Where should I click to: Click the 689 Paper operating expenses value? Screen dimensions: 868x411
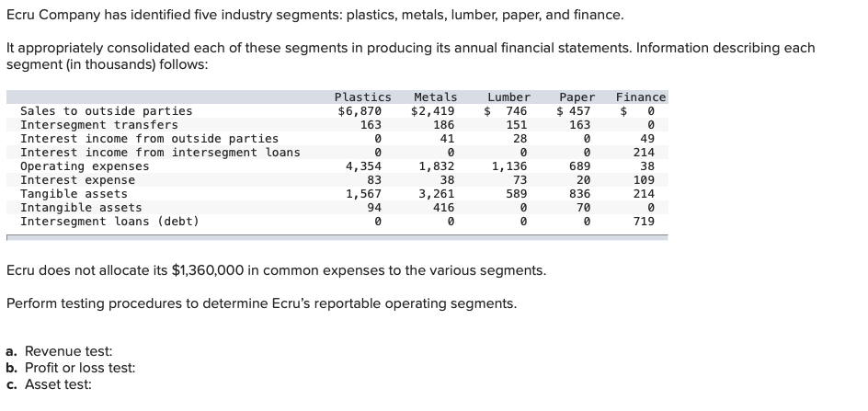point(580,166)
